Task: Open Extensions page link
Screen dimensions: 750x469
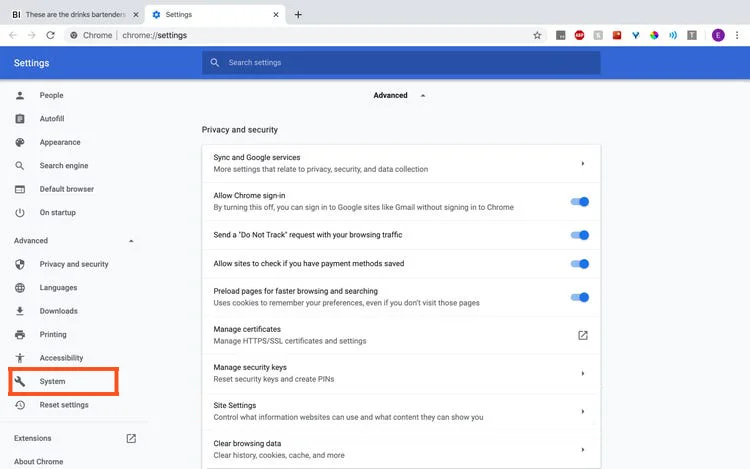Action: [x=33, y=438]
